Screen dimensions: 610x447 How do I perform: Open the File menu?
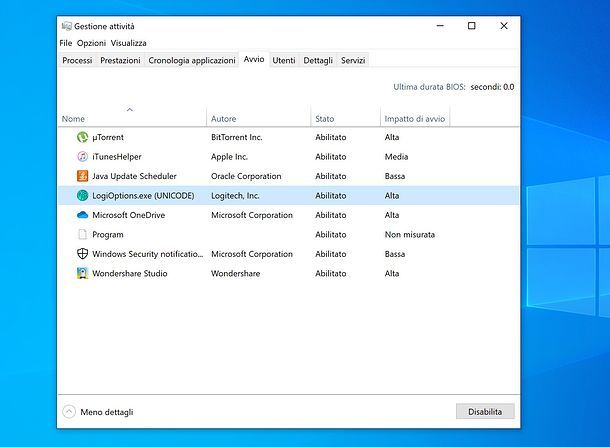pos(66,43)
